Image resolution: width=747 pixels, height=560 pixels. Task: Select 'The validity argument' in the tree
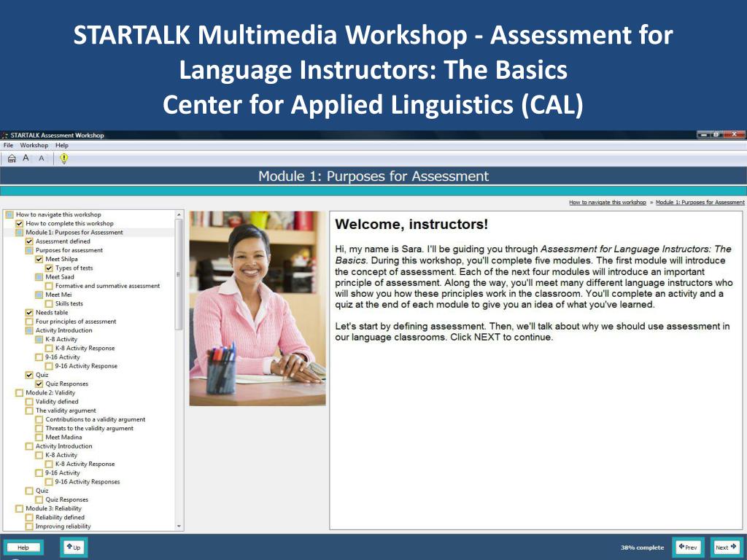66,411
